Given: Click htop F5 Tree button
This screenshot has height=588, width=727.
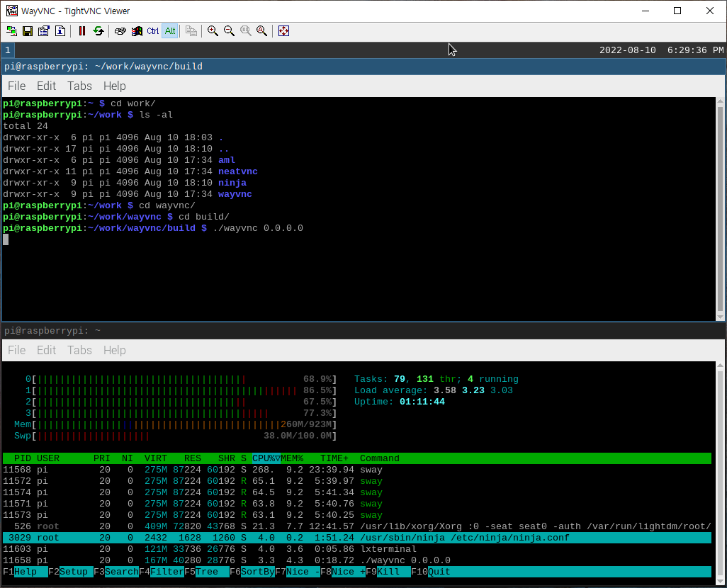Looking at the screenshot, I should [x=207, y=572].
